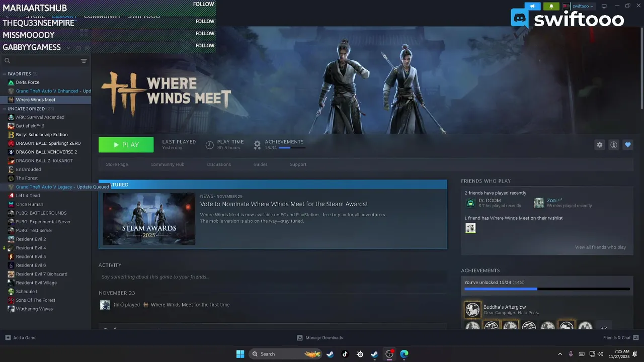This screenshot has width=644, height=362.
Task: Open the wishlist friend's avatar
Action: (x=470, y=228)
